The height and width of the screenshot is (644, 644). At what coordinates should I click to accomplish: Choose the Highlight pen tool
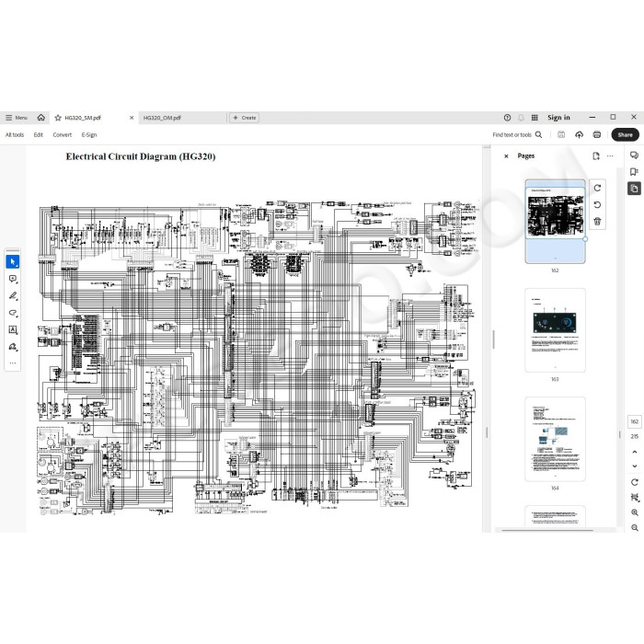coord(13,295)
